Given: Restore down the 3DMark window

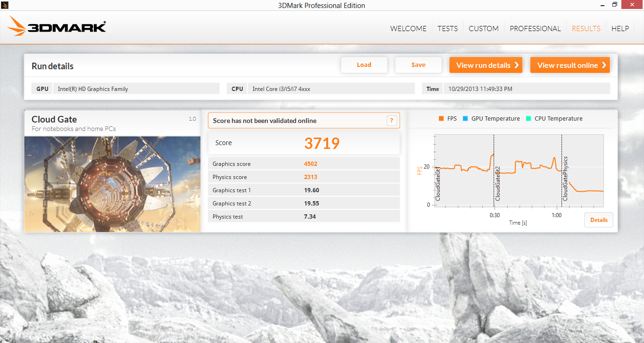Looking at the screenshot, I should point(614,5).
